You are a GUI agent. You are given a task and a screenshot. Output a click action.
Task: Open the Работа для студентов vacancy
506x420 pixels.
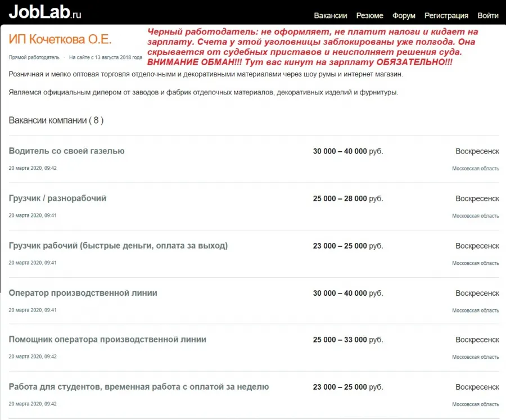(x=139, y=387)
